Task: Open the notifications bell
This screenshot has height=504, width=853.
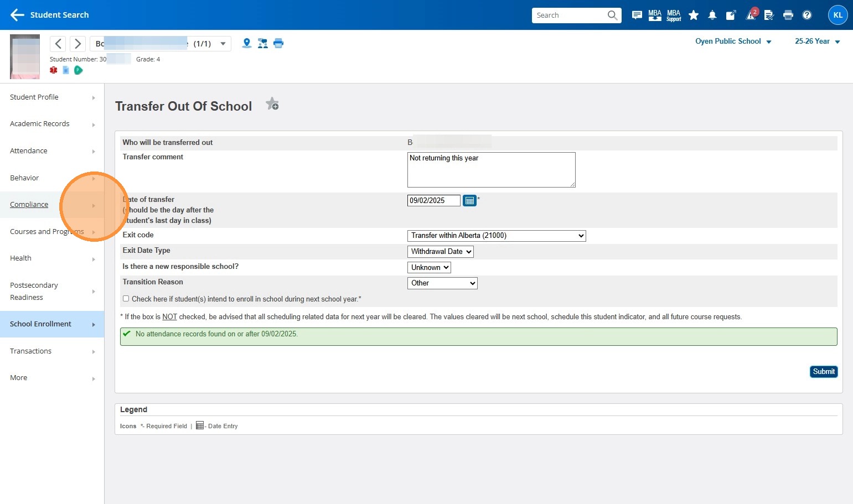Action: [712, 15]
